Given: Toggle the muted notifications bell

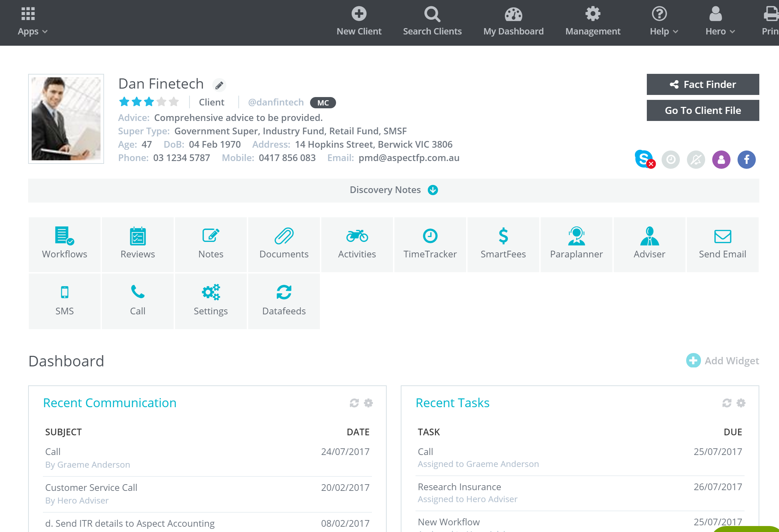Looking at the screenshot, I should pyautogui.click(x=696, y=159).
